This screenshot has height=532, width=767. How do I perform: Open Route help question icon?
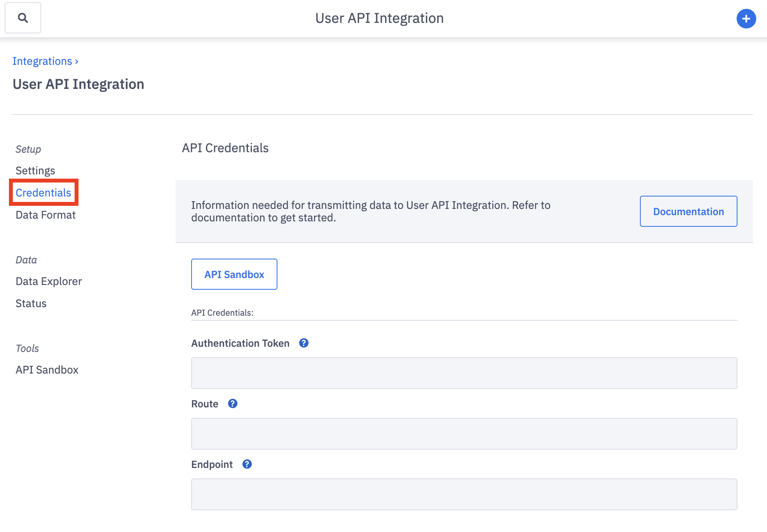point(233,403)
